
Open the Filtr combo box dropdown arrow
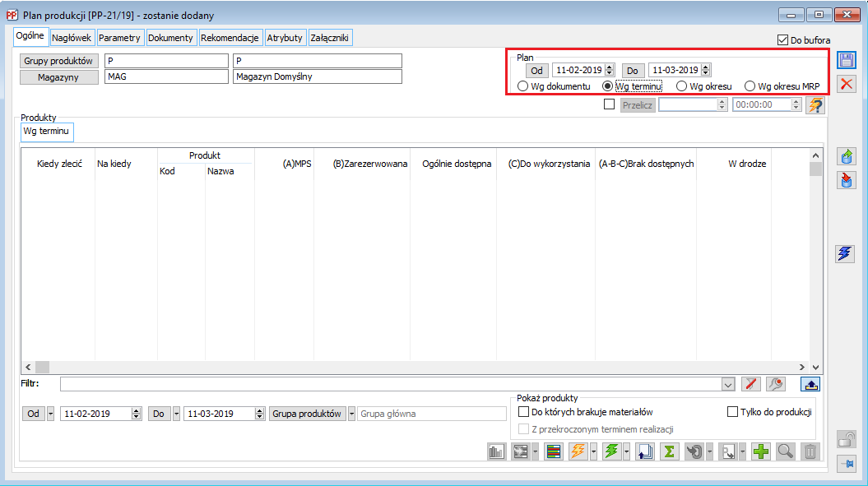point(728,384)
